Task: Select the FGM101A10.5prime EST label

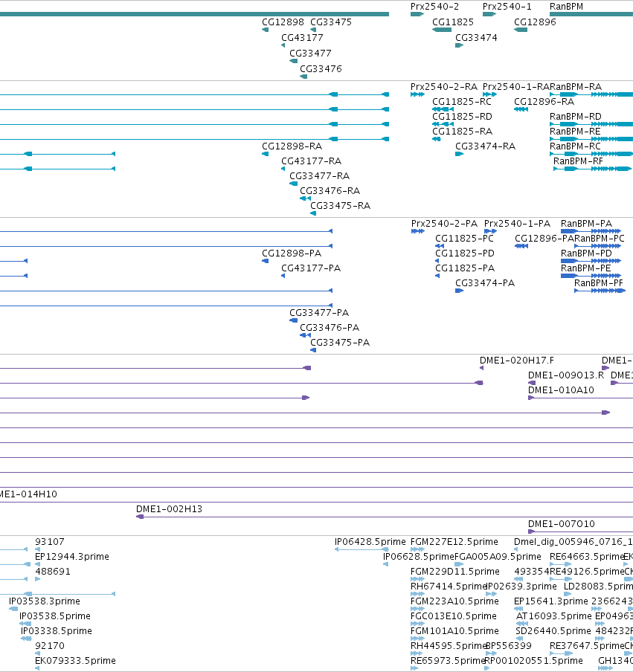Action: coord(454,631)
